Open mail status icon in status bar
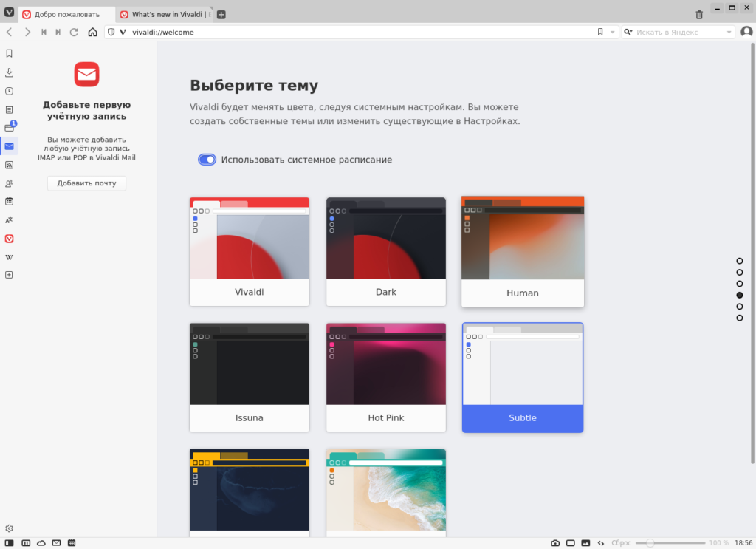The width and height of the screenshot is (756, 549). 56,543
